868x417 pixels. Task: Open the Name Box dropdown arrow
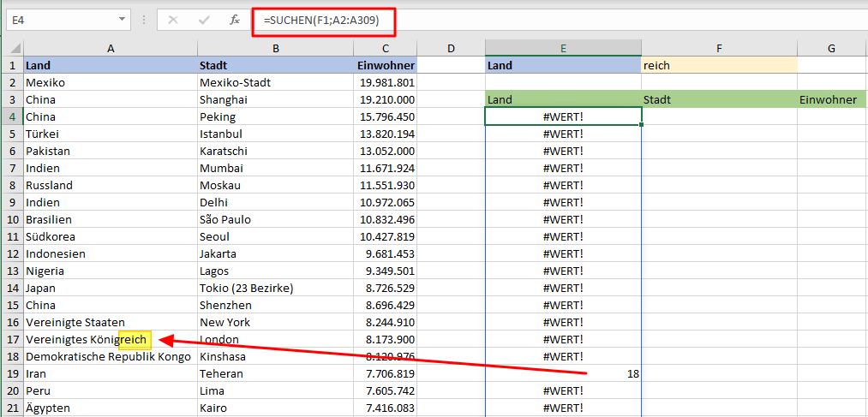click(x=123, y=19)
